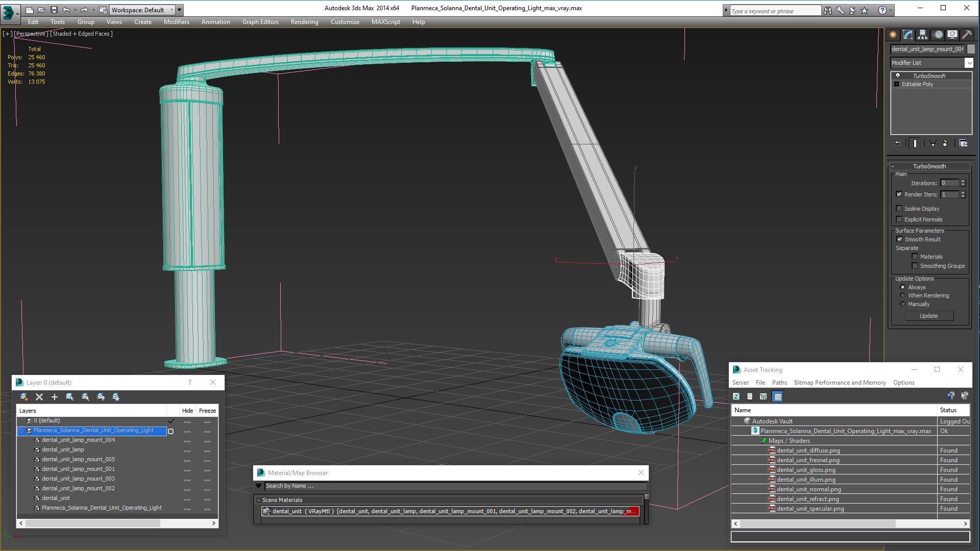Image resolution: width=980 pixels, height=551 pixels.
Task: Enable Isoline Display checkbox
Action: tap(899, 209)
